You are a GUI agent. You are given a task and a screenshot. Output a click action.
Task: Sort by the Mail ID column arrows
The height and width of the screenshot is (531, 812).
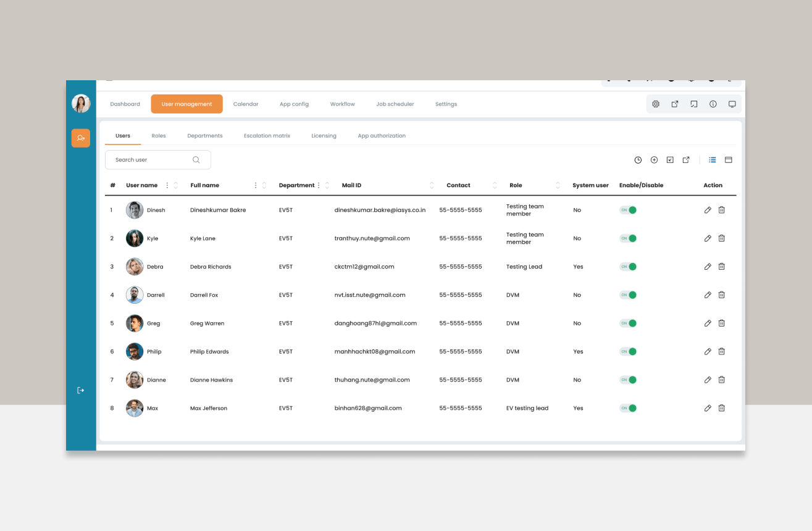[431, 185]
